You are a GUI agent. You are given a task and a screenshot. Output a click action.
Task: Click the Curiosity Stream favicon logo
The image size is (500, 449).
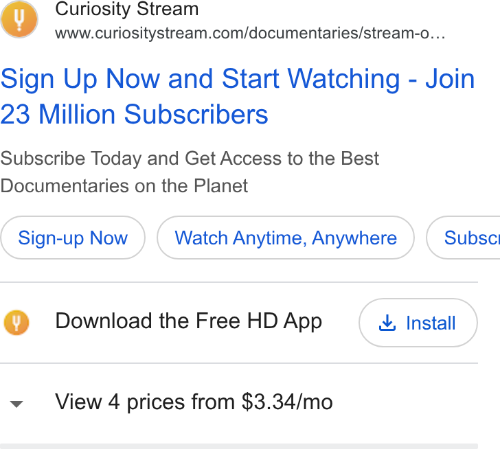[x=19, y=19]
